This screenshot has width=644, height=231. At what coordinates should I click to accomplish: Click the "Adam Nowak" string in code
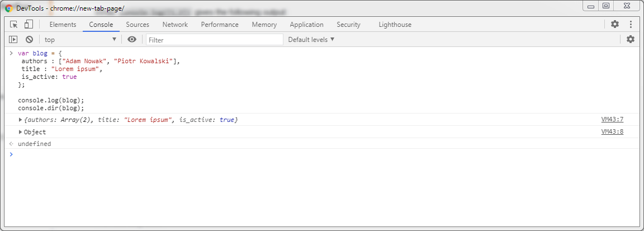(x=84, y=61)
